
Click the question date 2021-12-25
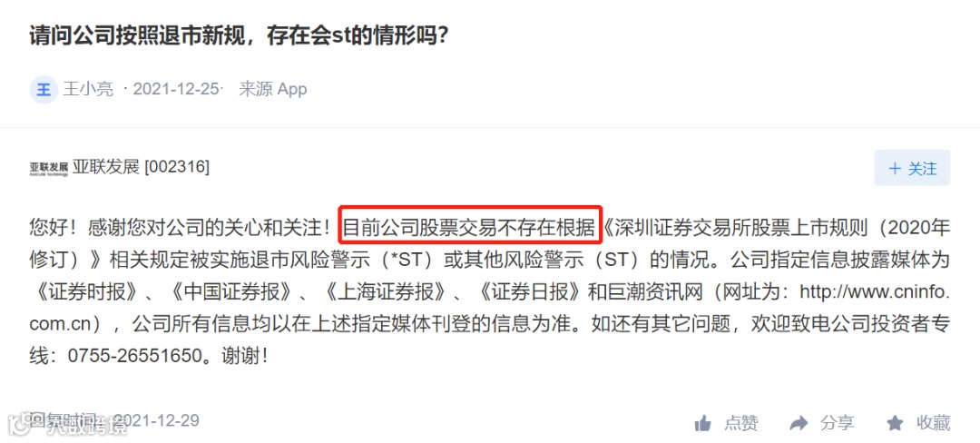tap(176, 89)
